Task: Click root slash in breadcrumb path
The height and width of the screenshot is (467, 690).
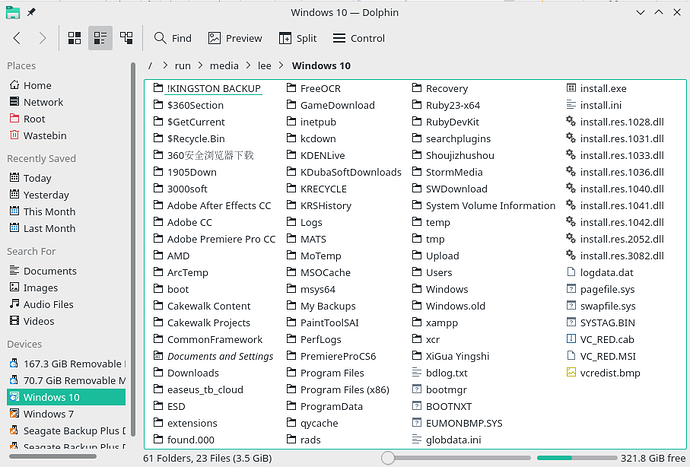Action: click(x=150, y=66)
